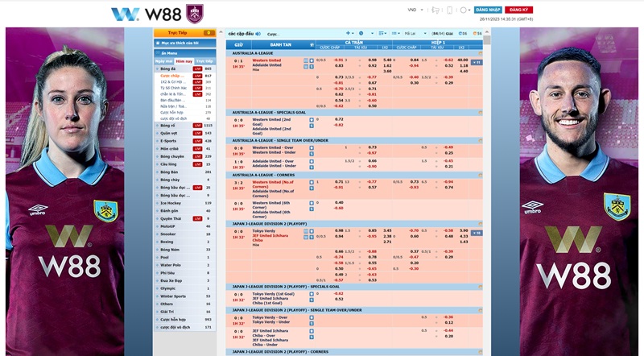Expand more markets for Tokyo Verdy match

(x=477, y=233)
